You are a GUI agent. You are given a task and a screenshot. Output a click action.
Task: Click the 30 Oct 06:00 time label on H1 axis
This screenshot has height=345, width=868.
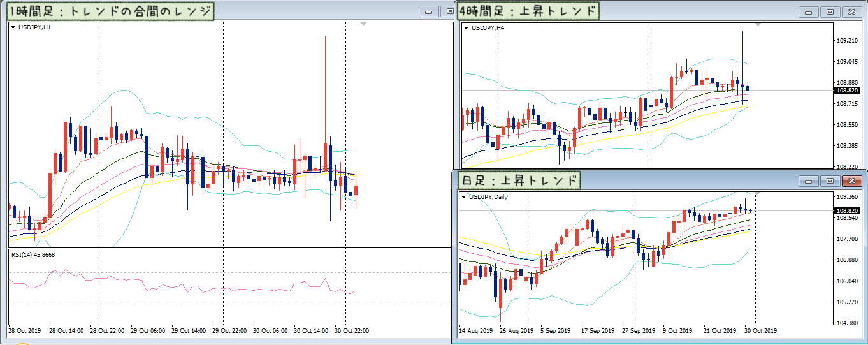pos(270,331)
